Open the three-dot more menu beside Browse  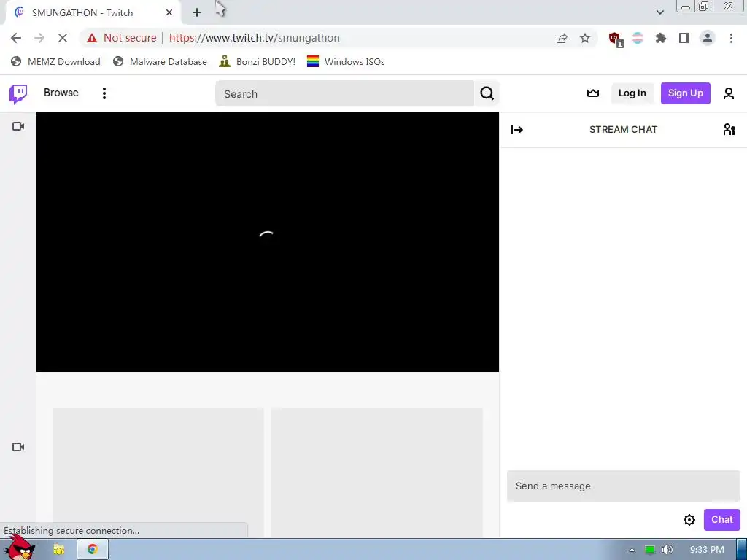104,93
